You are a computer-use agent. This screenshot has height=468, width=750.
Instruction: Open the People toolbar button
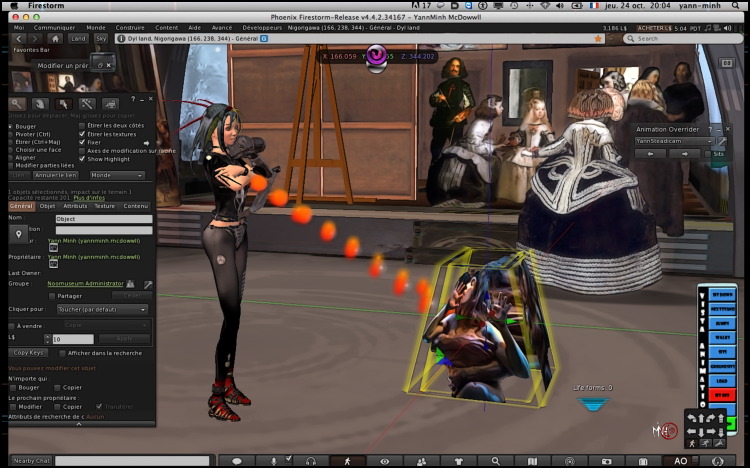[x=421, y=461]
